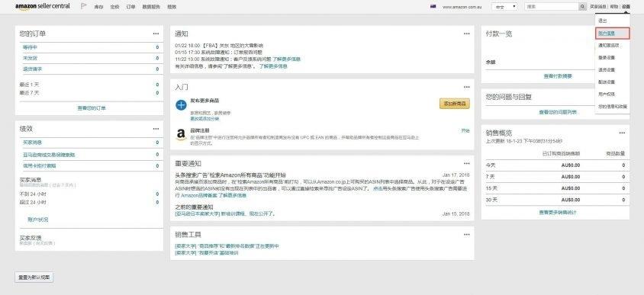Open the ••• menu of 销售工具 widget

(x=466, y=234)
